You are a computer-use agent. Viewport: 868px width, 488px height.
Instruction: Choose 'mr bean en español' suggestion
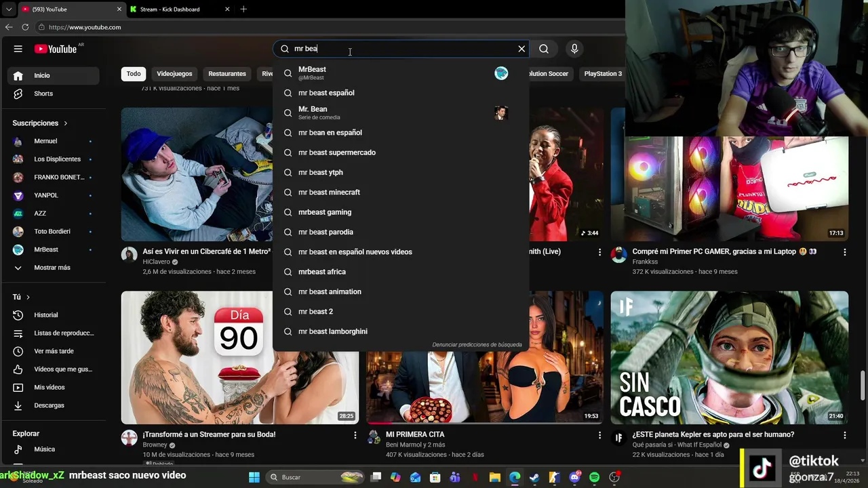[401, 133]
